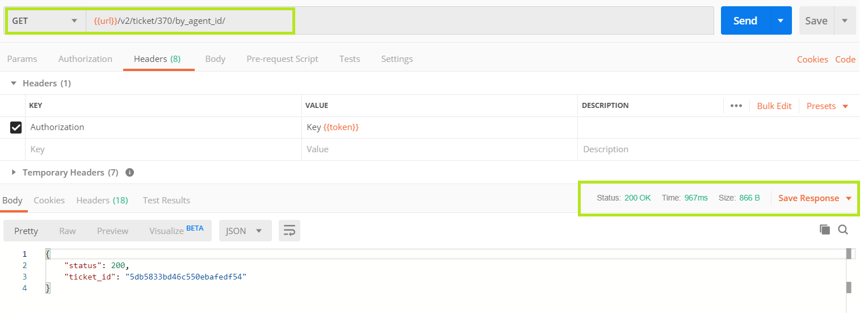Click the response editor scrollbar thumb

click(849, 253)
